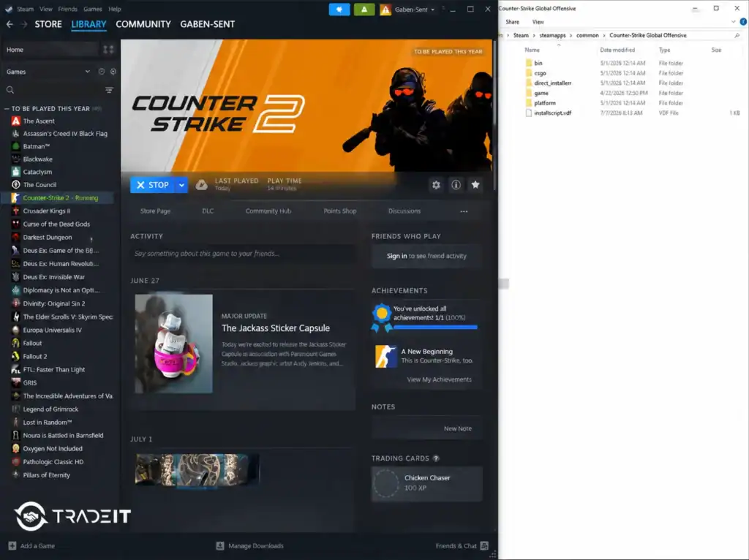Open the Games menu in menu bar
The height and width of the screenshot is (560, 749).
[93, 9]
